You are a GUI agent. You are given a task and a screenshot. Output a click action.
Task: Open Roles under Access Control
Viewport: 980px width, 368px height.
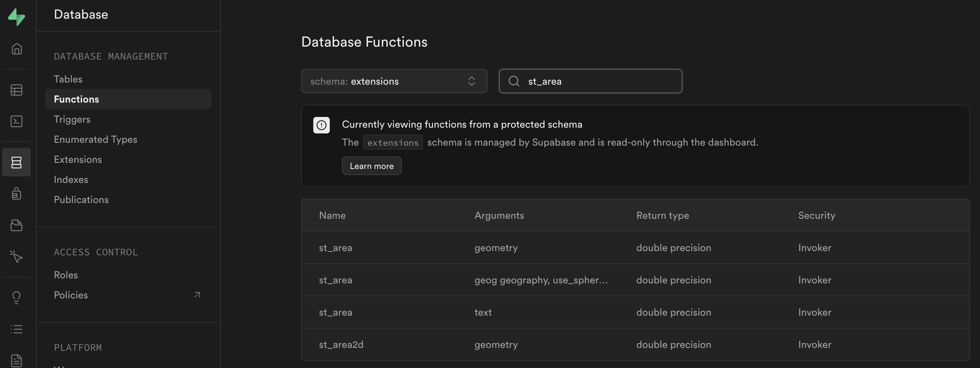click(x=66, y=275)
